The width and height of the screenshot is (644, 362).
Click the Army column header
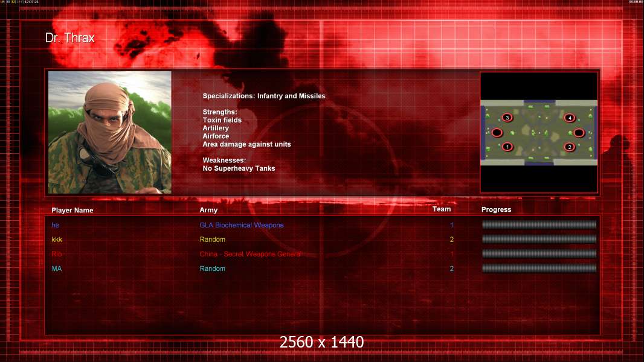(x=208, y=210)
